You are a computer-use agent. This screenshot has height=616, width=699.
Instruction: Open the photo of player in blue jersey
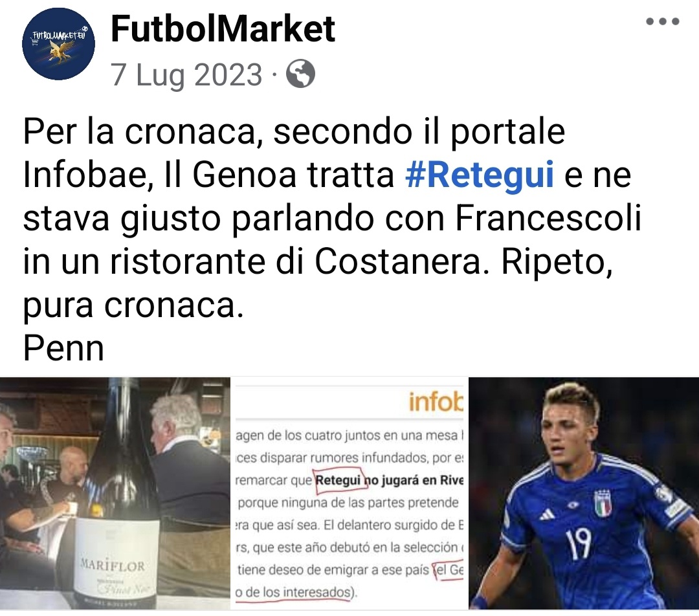tap(584, 493)
